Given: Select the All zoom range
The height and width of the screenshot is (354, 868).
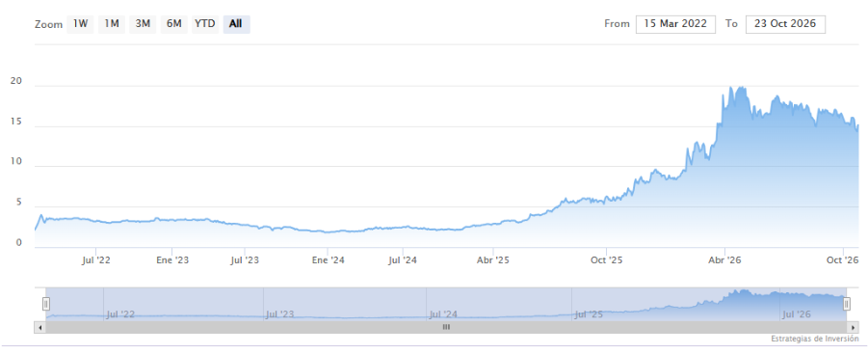Looking at the screenshot, I should click(x=236, y=24).
